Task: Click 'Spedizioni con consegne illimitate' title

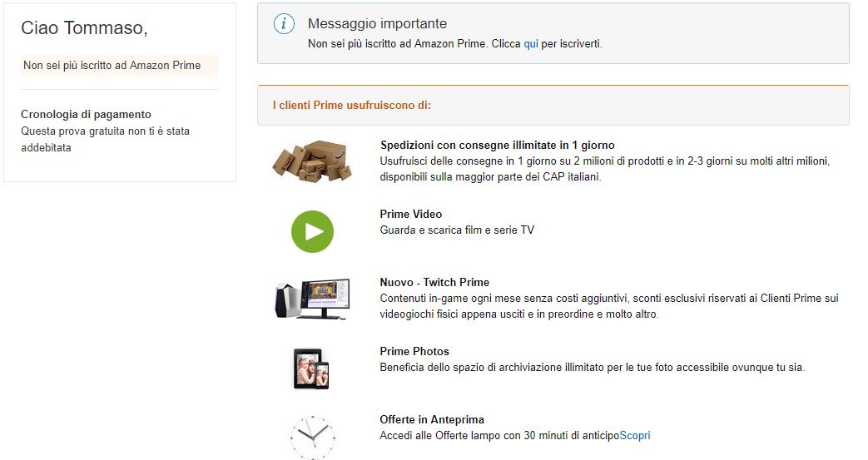Action: pos(498,145)
